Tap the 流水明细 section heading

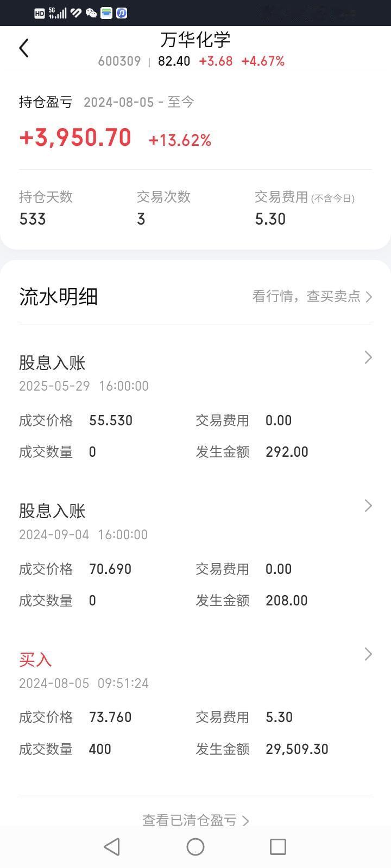tap(59, 297)
